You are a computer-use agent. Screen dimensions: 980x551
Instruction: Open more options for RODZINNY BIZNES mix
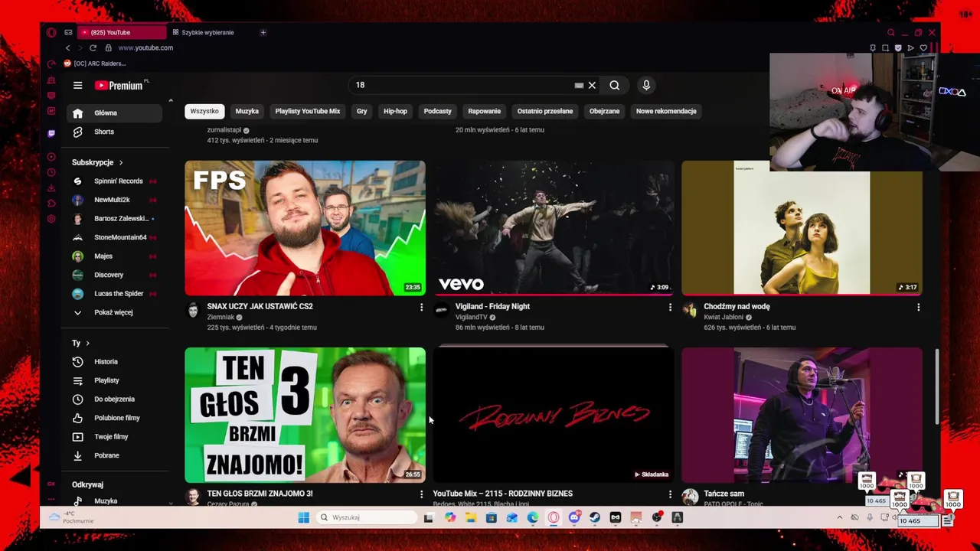670,494
